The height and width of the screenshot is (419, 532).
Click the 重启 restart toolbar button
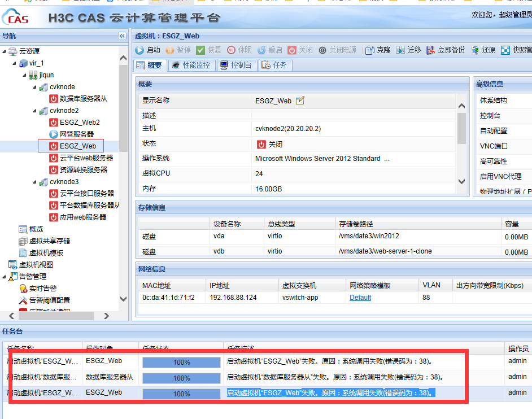(270, 50)
